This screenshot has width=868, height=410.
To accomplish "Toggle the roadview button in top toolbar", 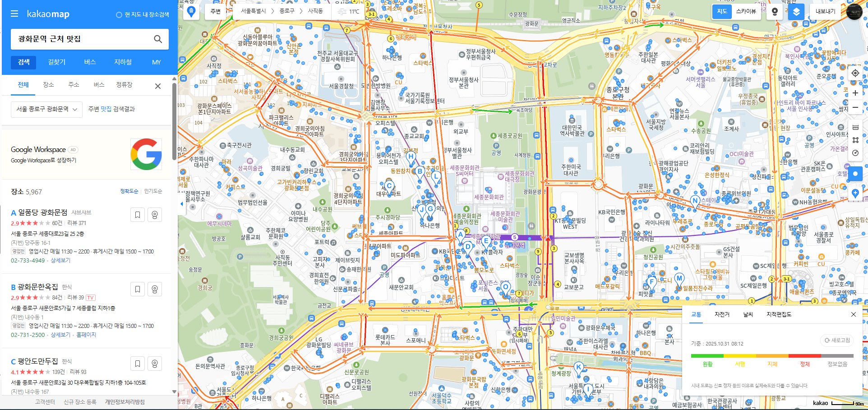I will [775, 11].
